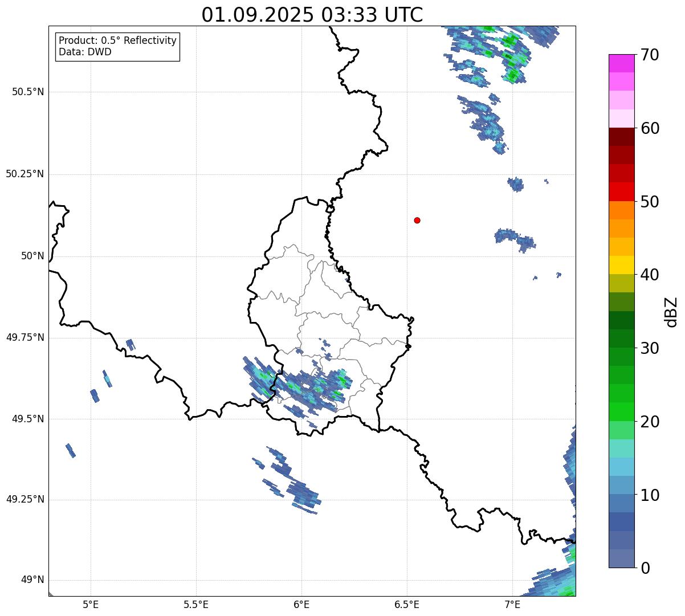
Task: Click the 5.5°E longitude label
Action: click(196, 605)
